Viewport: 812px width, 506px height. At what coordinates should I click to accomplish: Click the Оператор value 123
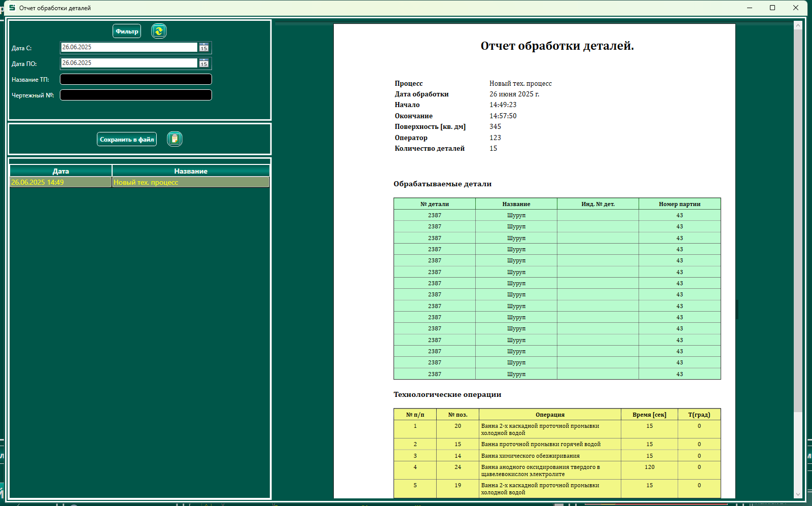pyautogui.click(x=495, y=138)
